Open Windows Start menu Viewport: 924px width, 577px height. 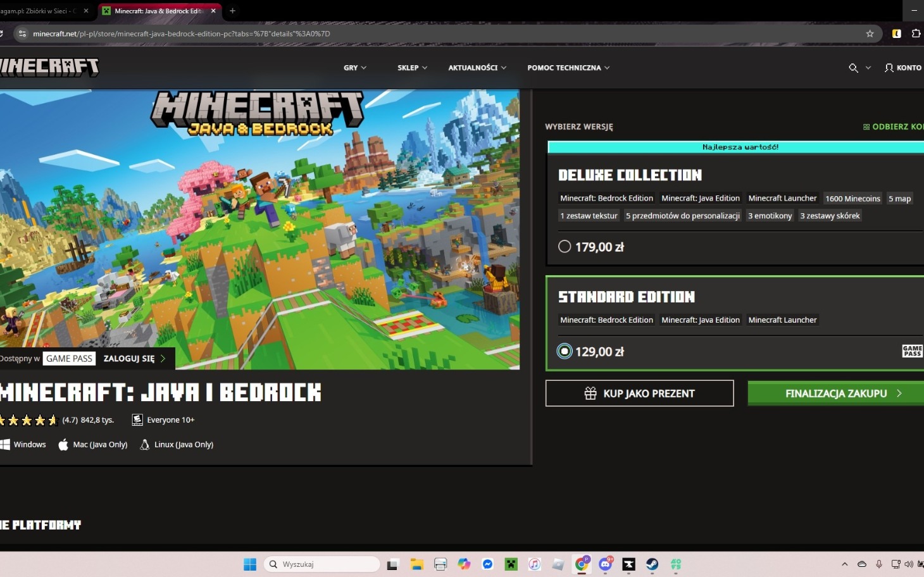coord(250,564)
